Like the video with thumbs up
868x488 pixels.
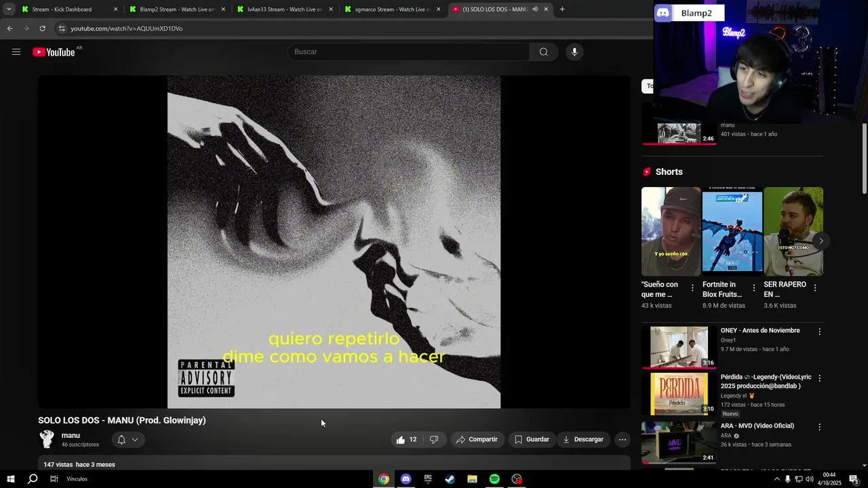pyautogui.click(x=406, y=439)
